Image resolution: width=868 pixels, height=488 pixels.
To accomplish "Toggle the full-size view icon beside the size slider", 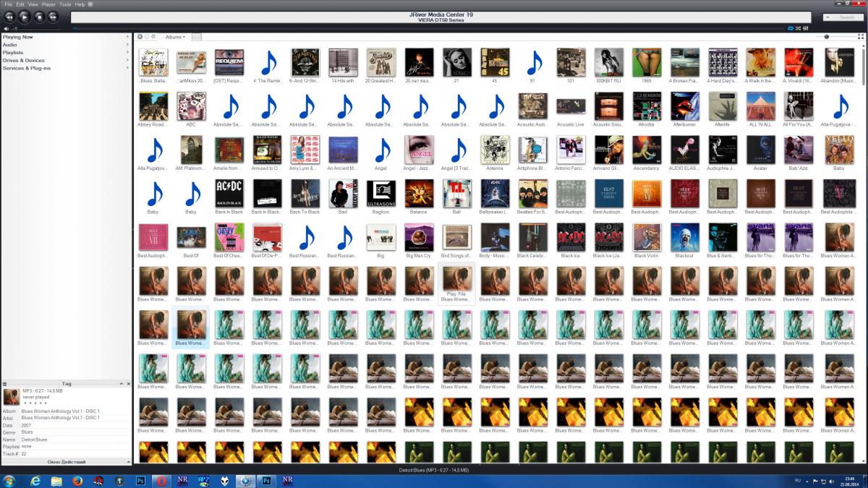I will click(x=861, y=37).
